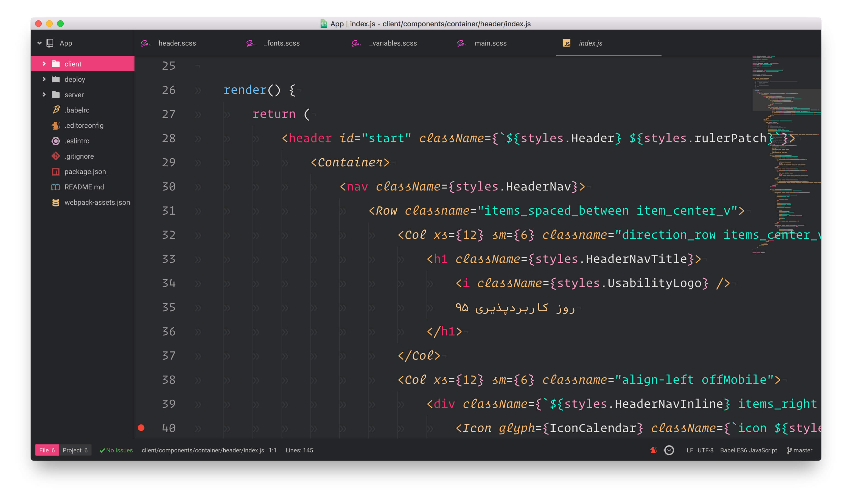Click the red squirrel status bar icon
This screenshot has height=504, width=852.
(653, 450)
